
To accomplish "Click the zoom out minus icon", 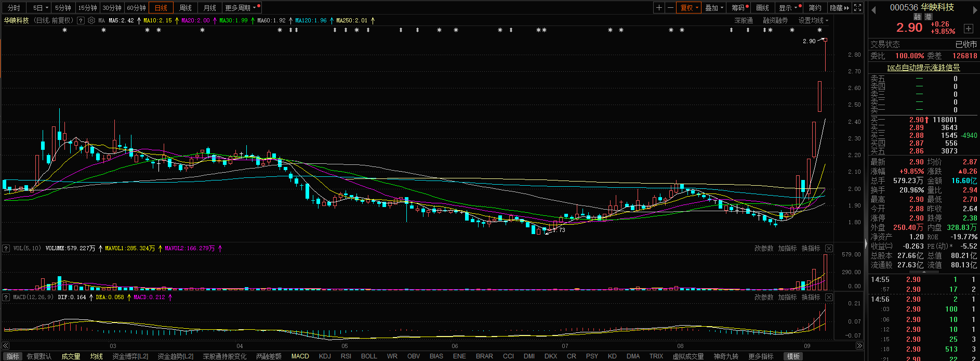I will [x=670, y=8].
